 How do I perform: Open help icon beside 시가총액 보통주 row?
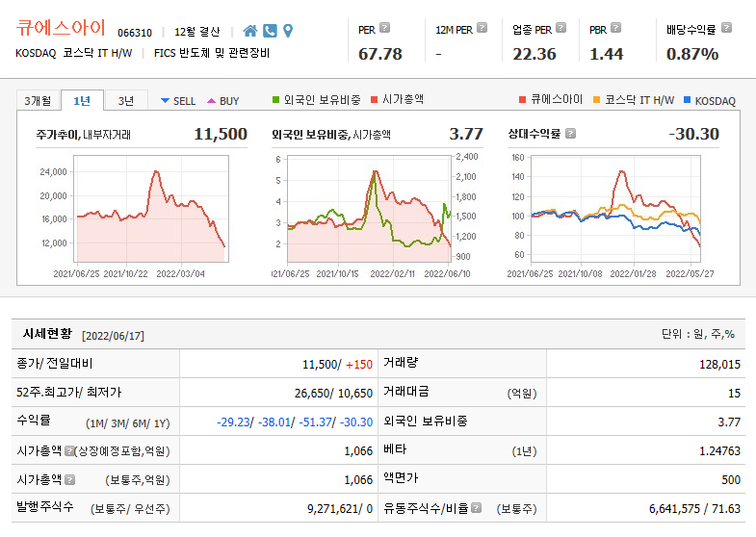coord(69,479)
